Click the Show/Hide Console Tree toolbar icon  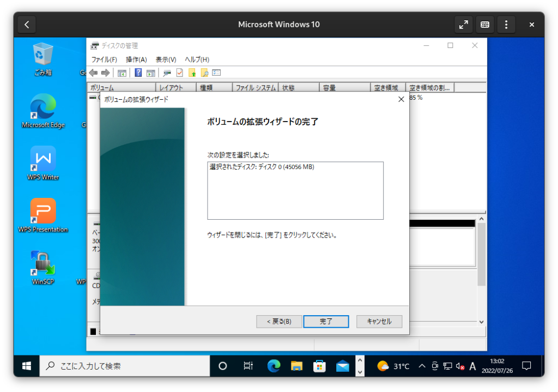point(122,73)
